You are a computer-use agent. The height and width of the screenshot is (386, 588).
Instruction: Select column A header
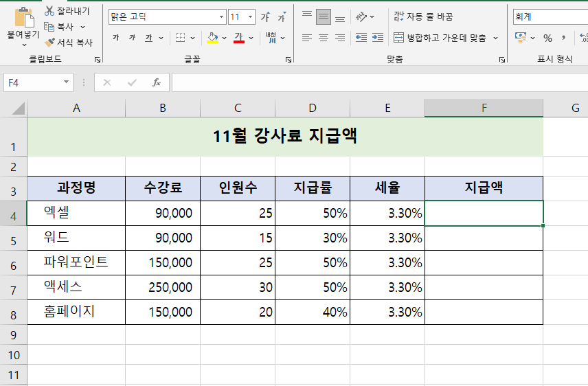tap(76, 108)
